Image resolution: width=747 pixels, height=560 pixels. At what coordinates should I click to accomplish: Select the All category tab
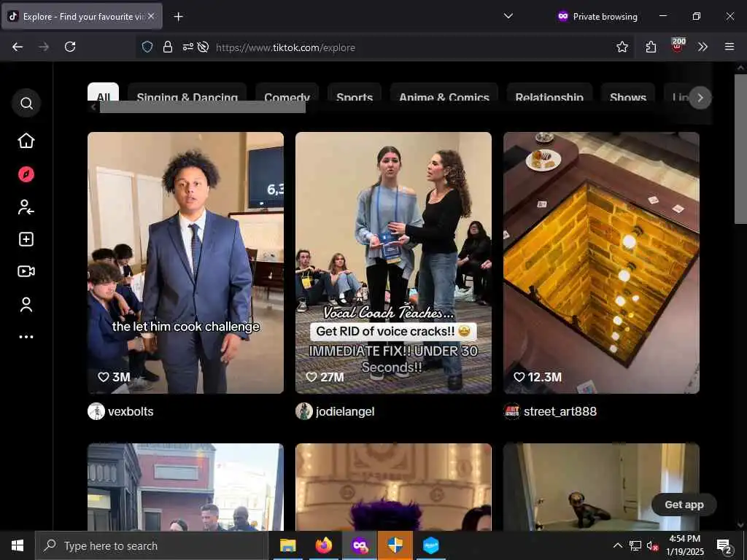coord(103,93)
